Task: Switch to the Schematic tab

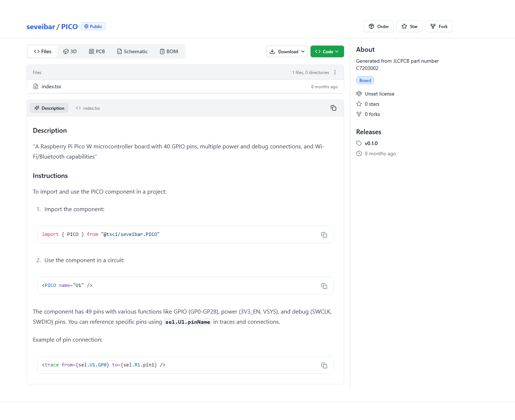Action: coord(132,51)
